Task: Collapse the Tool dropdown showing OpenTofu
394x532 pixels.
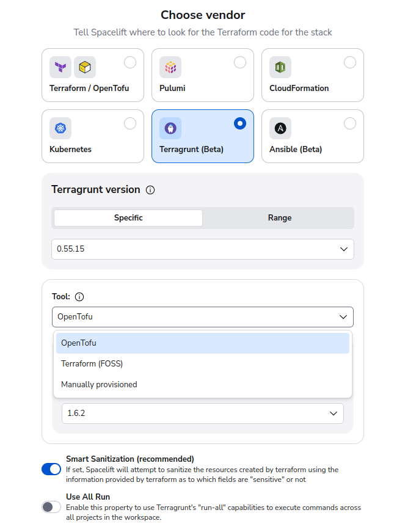Action: coord(202,317)
